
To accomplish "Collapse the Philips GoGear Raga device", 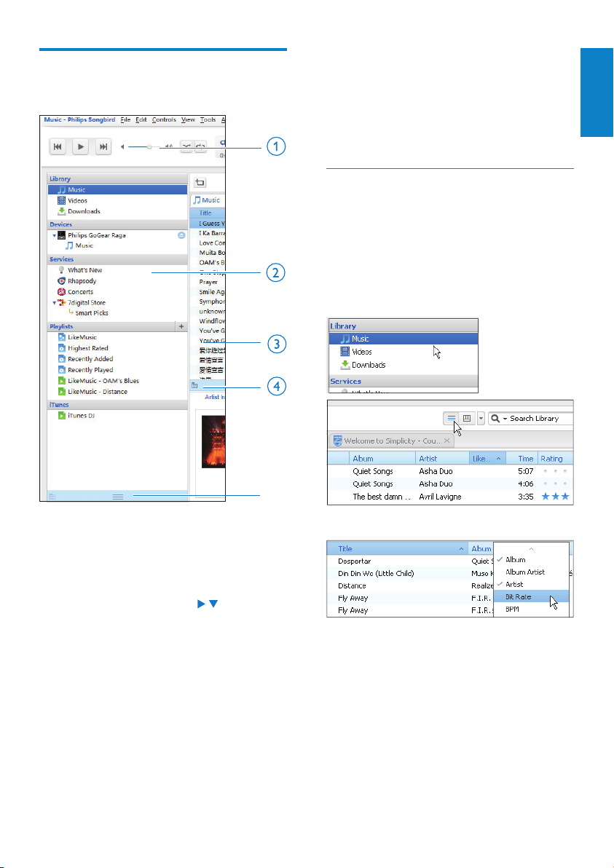I will coord(54,235).
